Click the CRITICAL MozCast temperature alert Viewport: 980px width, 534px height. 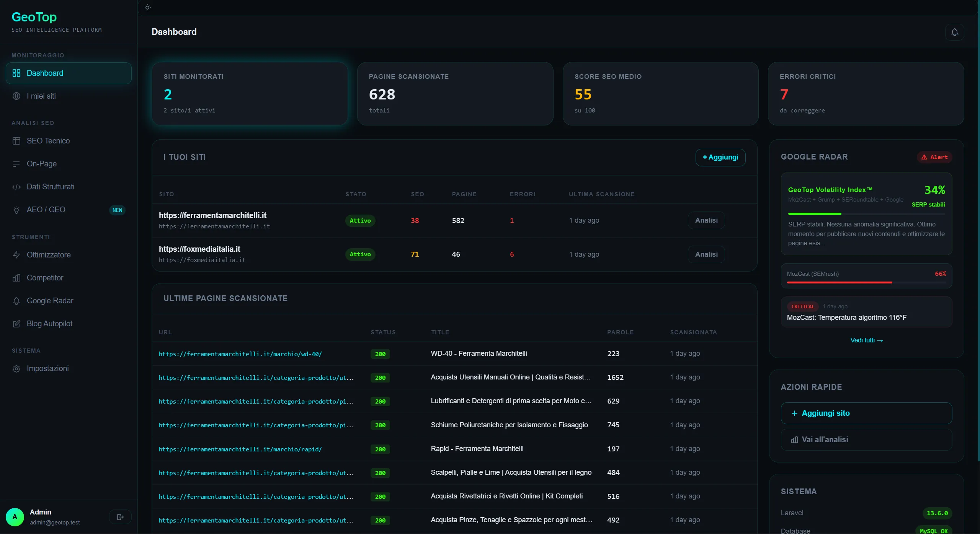[866, 312]
